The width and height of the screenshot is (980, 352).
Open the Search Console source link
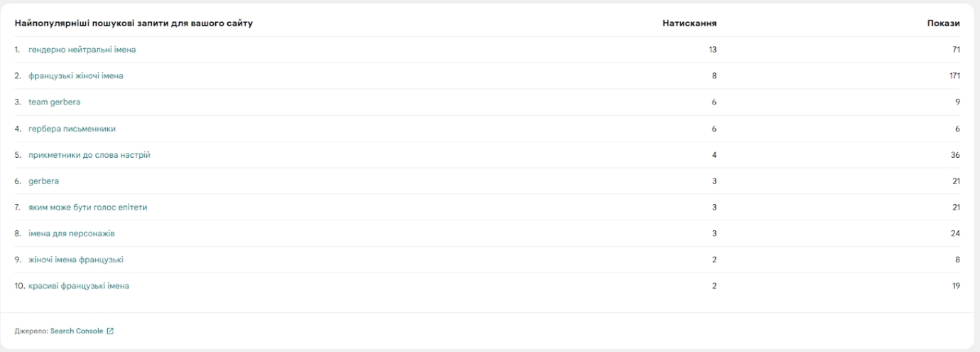77,331
